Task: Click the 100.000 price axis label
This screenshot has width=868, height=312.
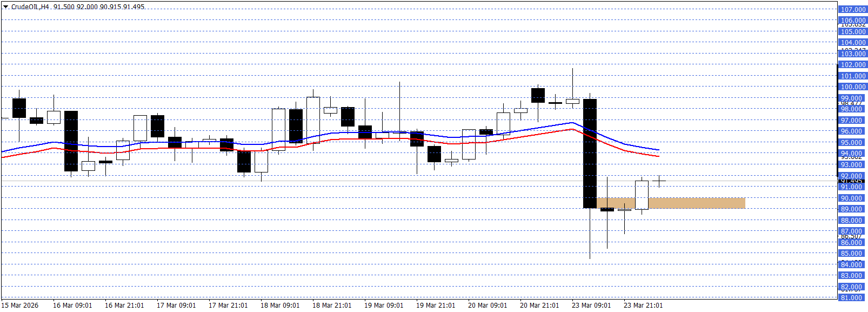Action: (853, 87)
